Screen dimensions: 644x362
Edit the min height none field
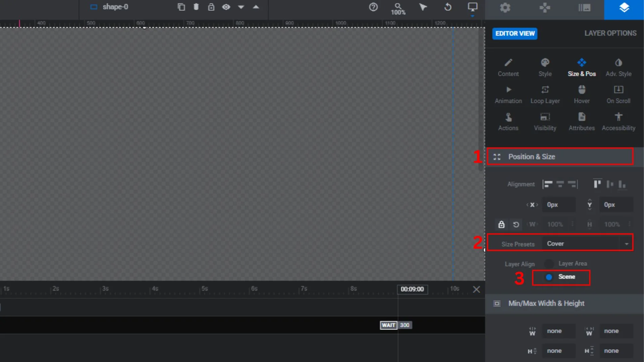click(559, 351)
